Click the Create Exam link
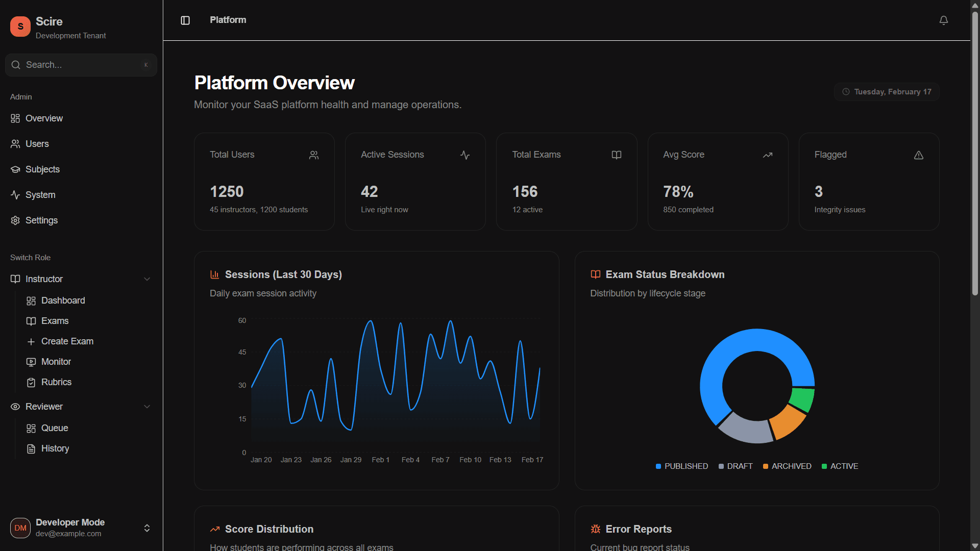 (67, 341)
